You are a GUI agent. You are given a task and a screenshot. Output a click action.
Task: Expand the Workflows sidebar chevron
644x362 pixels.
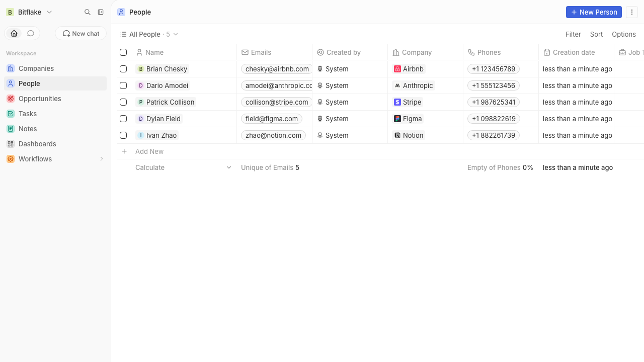coord(101,159)
